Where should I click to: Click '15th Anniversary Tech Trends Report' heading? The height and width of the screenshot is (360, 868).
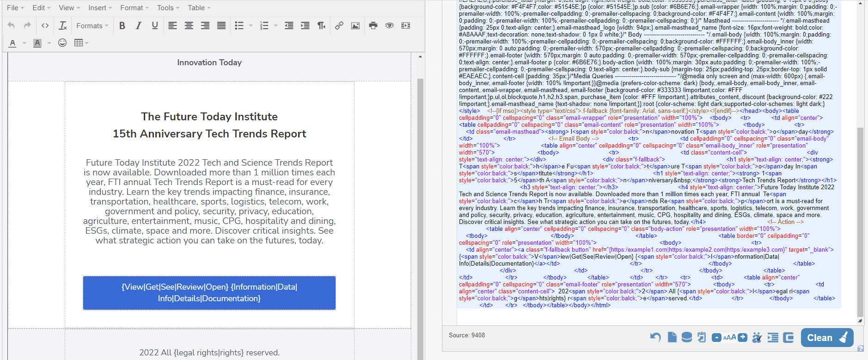(x=209, y=134)
